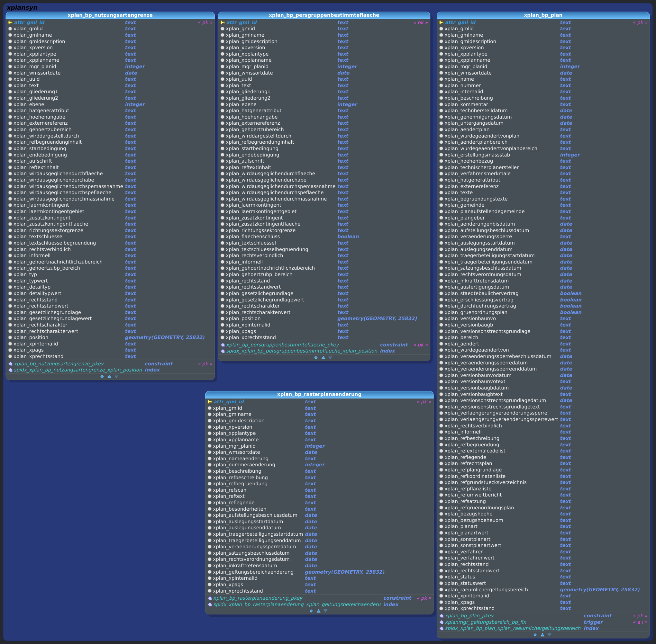Screen dimensions: 656x644
Task: Collapse xplan_bp_nutzungsartengrenze using up triangle
Action: click(109, 376)
